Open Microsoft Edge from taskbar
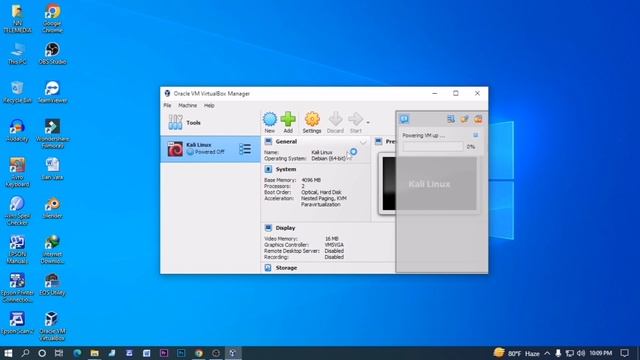The height and width of the screenshot is (360, 640). tap(77, 353)
